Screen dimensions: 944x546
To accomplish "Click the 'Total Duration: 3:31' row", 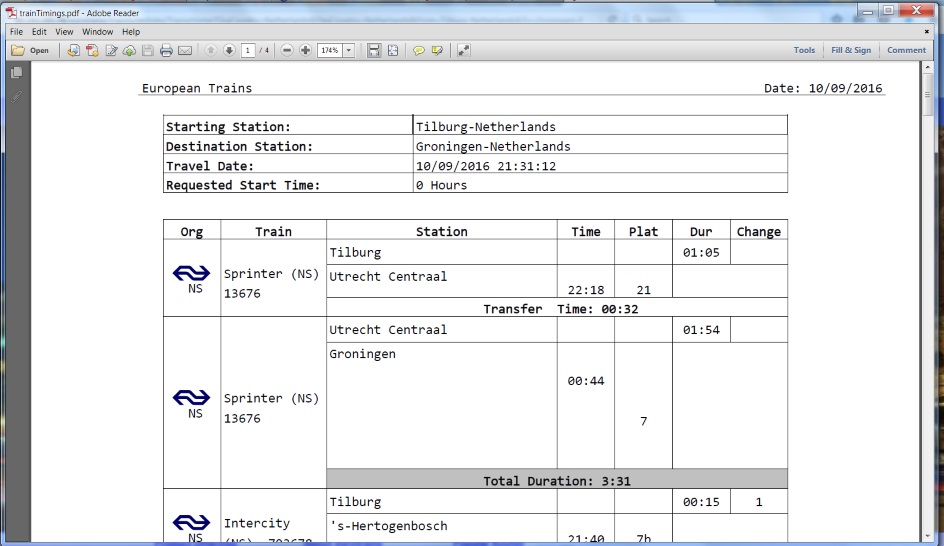I will [x=557, y=480].
